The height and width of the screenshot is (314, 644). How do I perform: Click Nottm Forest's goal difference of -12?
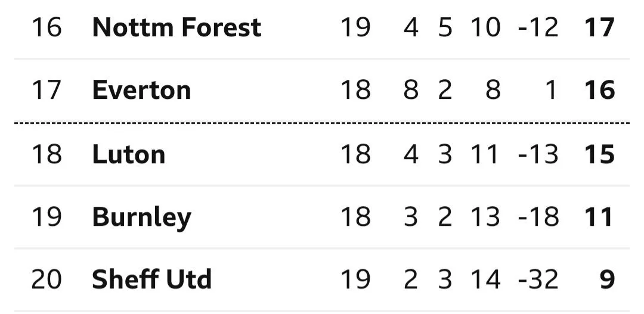(x=538, y=27)
